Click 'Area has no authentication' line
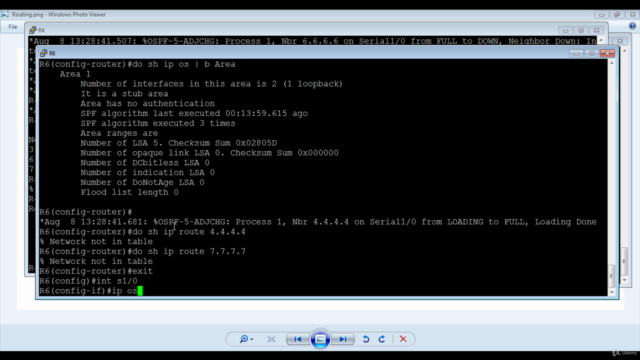 click(147, 103)
